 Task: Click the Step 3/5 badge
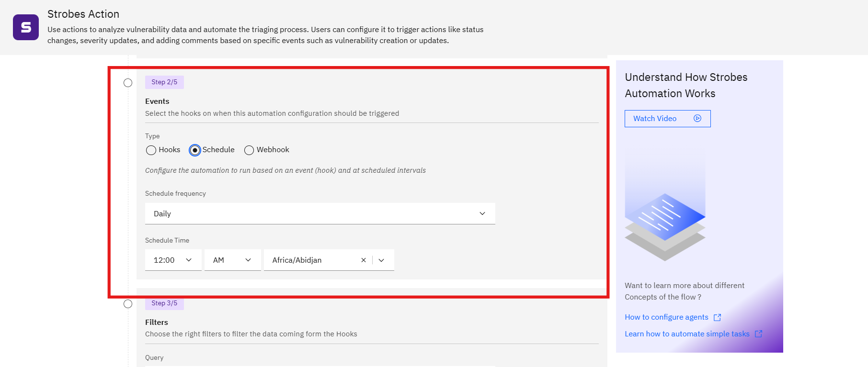click(x=164, y=303)
